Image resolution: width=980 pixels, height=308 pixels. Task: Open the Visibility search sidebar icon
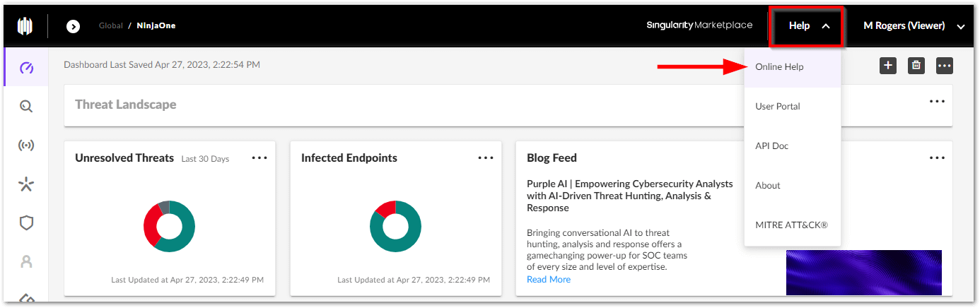coord(26,107)
